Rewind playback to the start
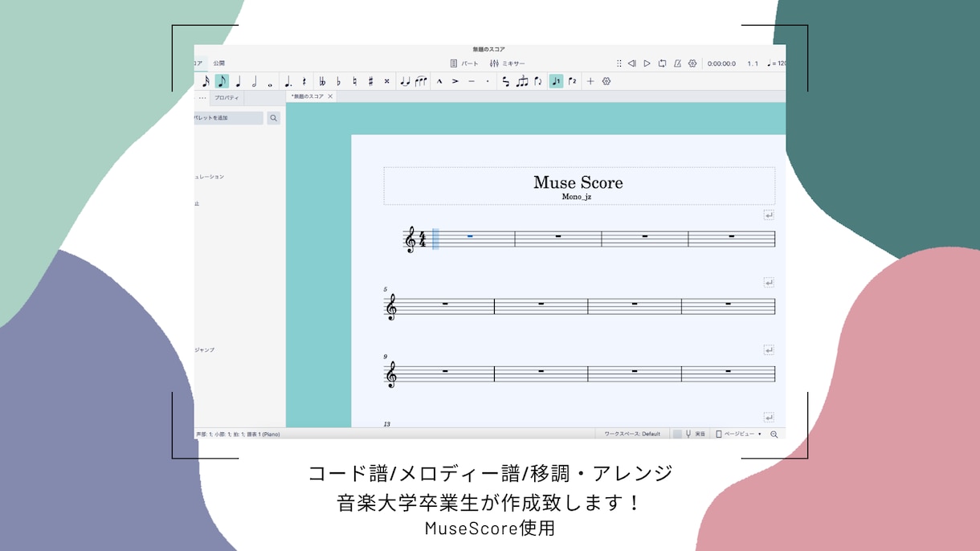The height and width of the screenshot is (551, 980). click(x=631, y=63)
